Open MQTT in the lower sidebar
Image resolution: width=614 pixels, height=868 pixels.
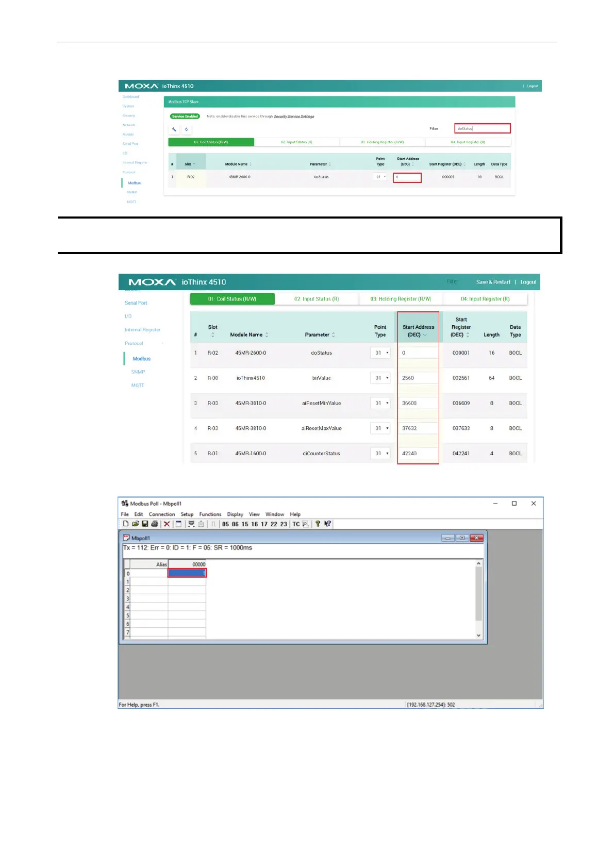coord(138,385)
